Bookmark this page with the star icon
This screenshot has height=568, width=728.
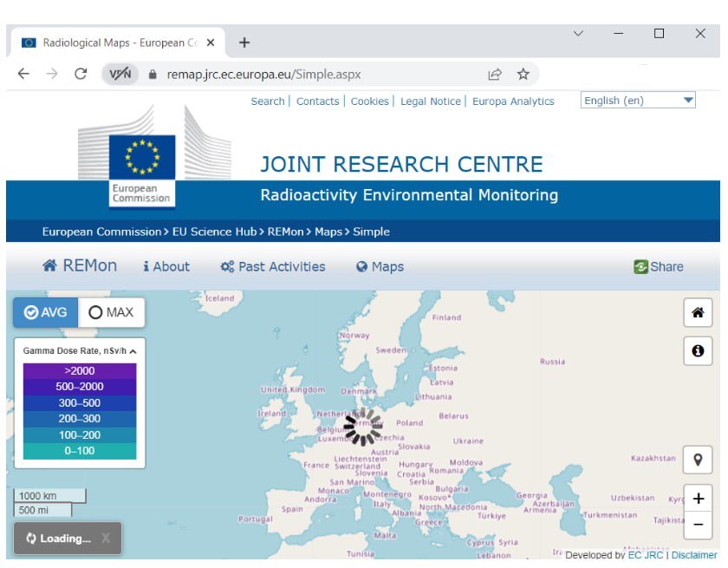(523, 74)
